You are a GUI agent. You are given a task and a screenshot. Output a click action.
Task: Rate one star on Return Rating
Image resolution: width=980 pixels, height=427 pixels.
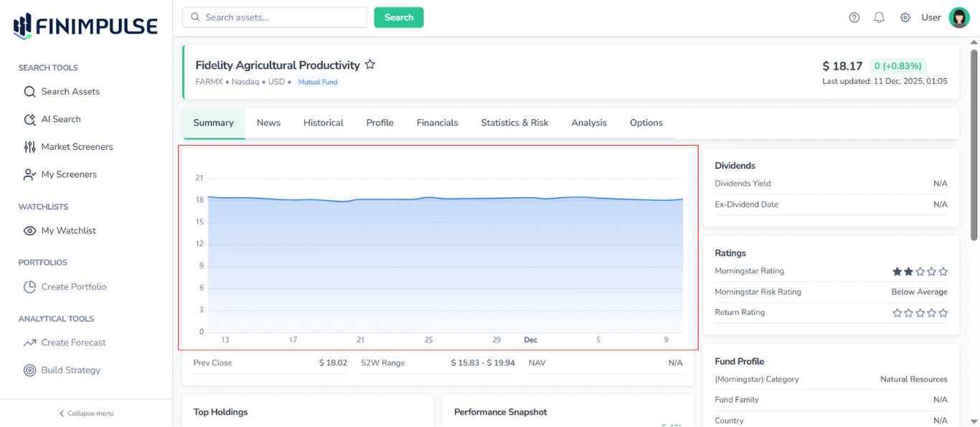[897, 312]
